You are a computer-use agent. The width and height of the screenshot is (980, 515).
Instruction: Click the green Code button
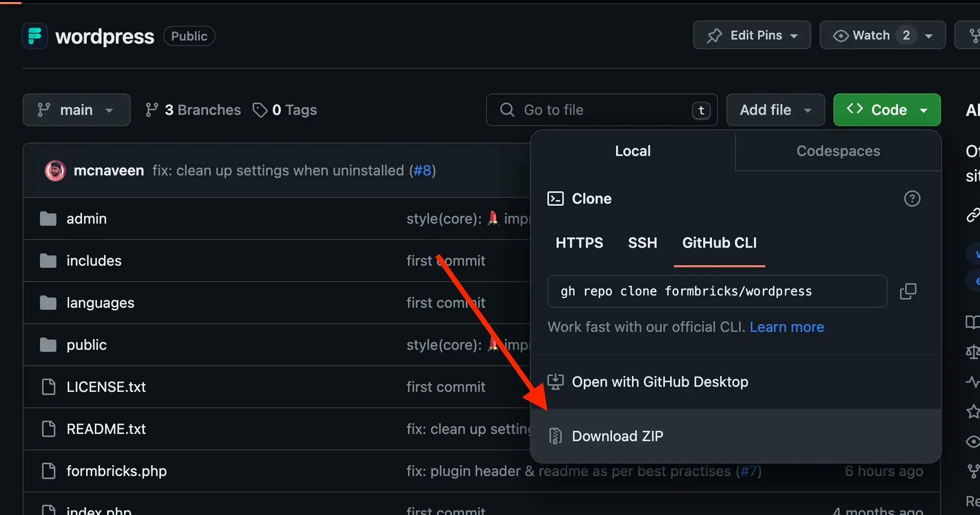tap(887, 110)
